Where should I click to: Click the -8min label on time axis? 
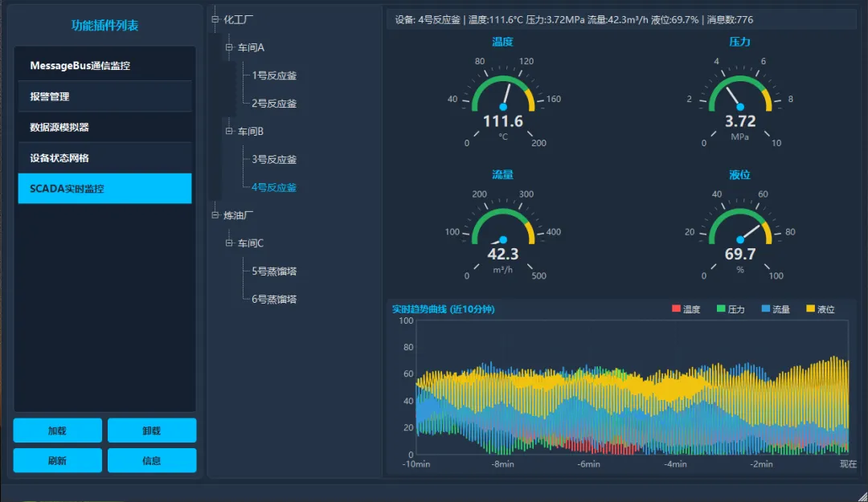502,463
